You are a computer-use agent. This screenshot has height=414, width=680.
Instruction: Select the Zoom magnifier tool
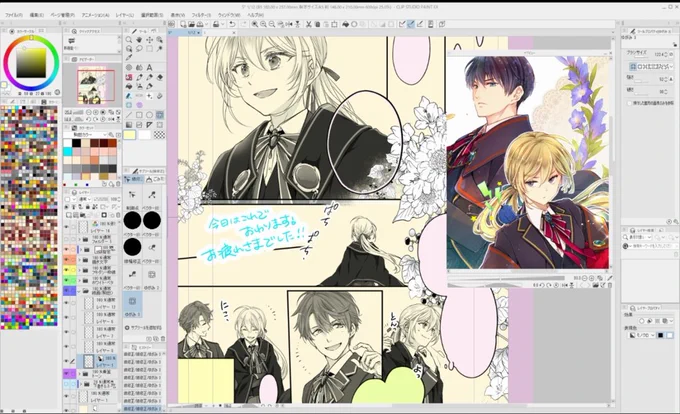[129, 39]
